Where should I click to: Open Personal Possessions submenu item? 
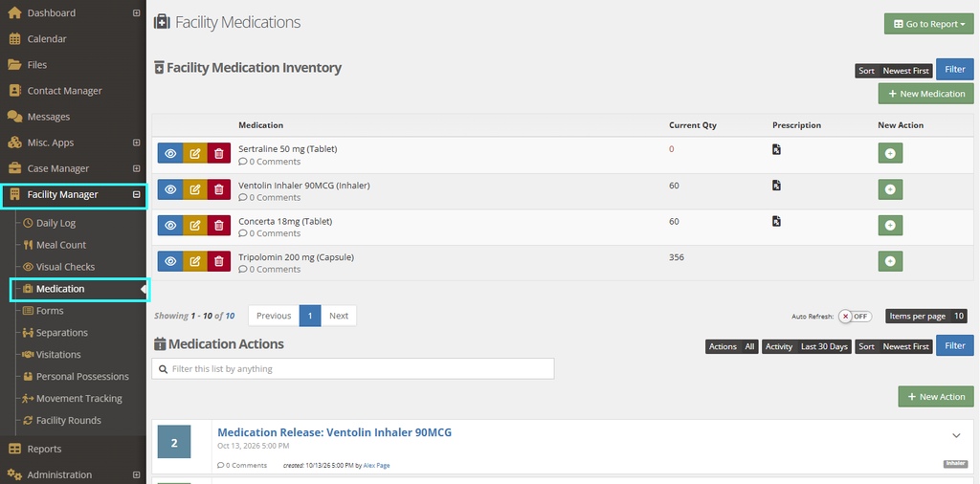tap(82, 376)
